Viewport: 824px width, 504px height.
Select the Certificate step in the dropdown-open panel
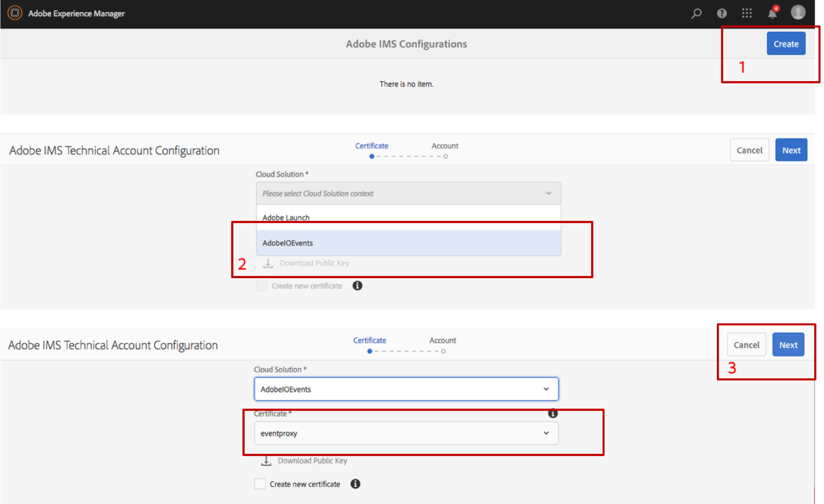pyautogui.click(x=371, y=146)
